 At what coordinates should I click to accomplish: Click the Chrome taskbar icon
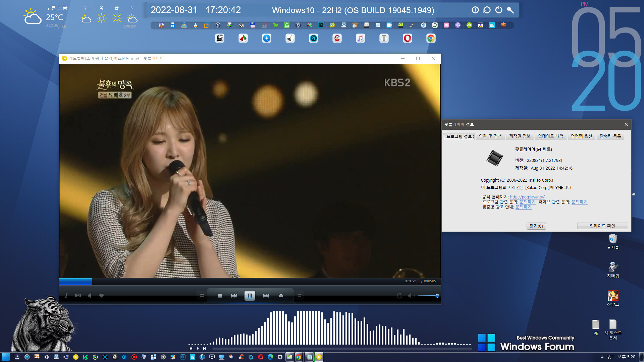[299, 357]
